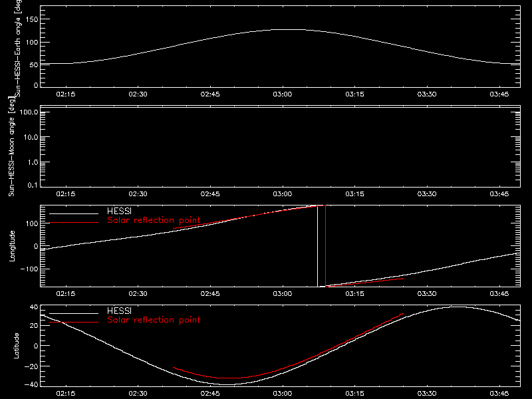Screen dimensions: 532x399
Task: Click the red vertical longitude wrap line
Action: tap(325, 246)
